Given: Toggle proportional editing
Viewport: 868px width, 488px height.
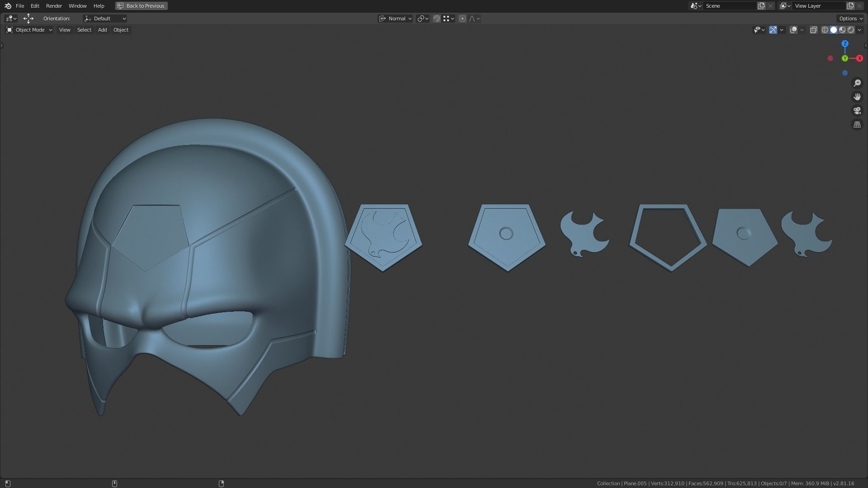Looking at the screenshot, I should (x=462, y=19).
